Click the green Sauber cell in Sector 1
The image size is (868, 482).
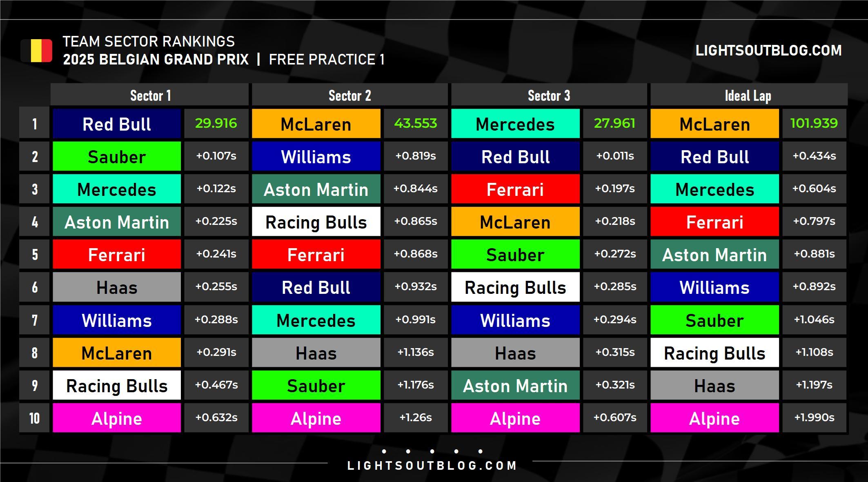click(x=117, y=156)
